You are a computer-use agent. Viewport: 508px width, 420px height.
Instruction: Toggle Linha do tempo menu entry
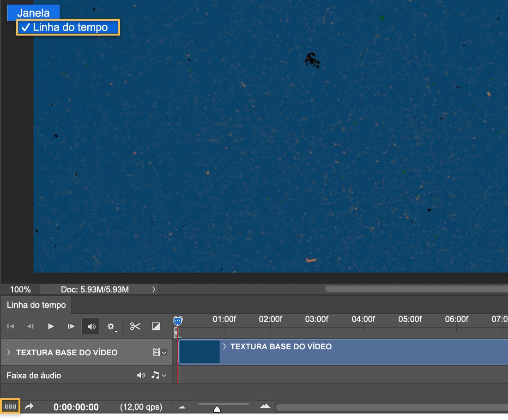pos(68,27)
